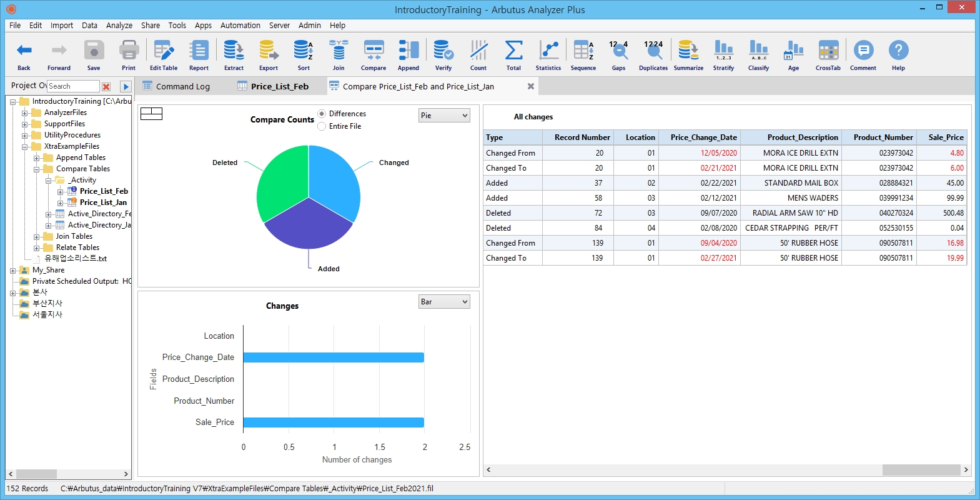This screenshot has width=980, height=500.
Task: Run the Count command icon
Action: [478, 50]
